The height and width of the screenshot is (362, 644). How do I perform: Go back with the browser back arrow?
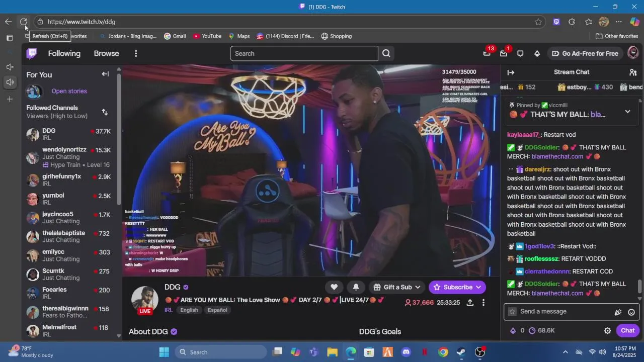click(x=8, y=22)
